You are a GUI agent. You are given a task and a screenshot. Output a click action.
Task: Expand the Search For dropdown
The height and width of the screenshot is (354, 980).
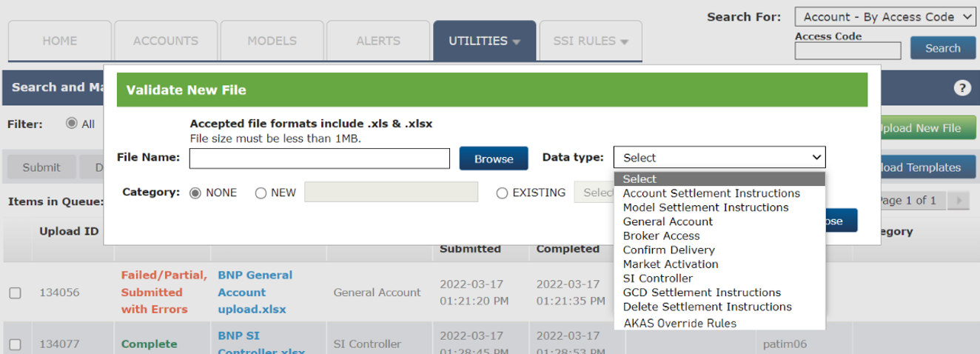coord(885,17)
